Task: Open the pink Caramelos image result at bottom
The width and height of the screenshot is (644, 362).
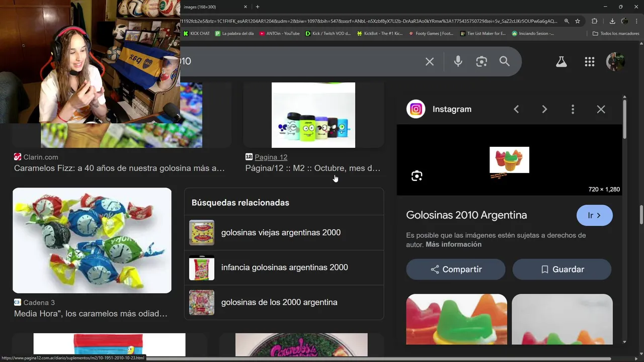Action: click(x=301, y=345)
